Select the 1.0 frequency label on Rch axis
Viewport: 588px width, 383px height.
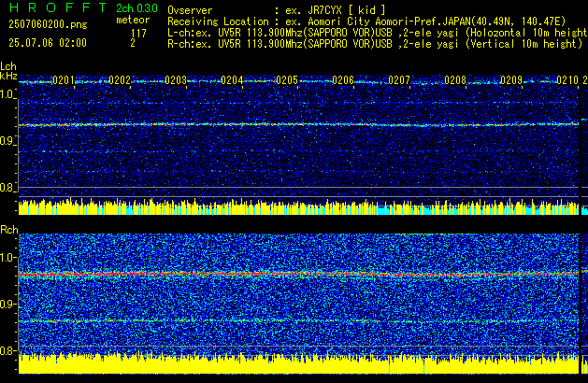click(x=7, y=258)
